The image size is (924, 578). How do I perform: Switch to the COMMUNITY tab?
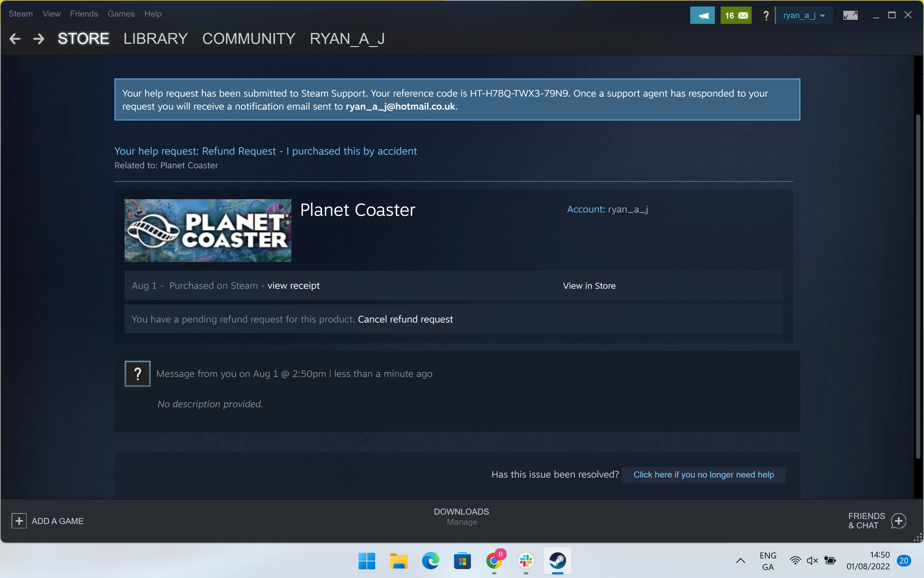coord(249,39)
